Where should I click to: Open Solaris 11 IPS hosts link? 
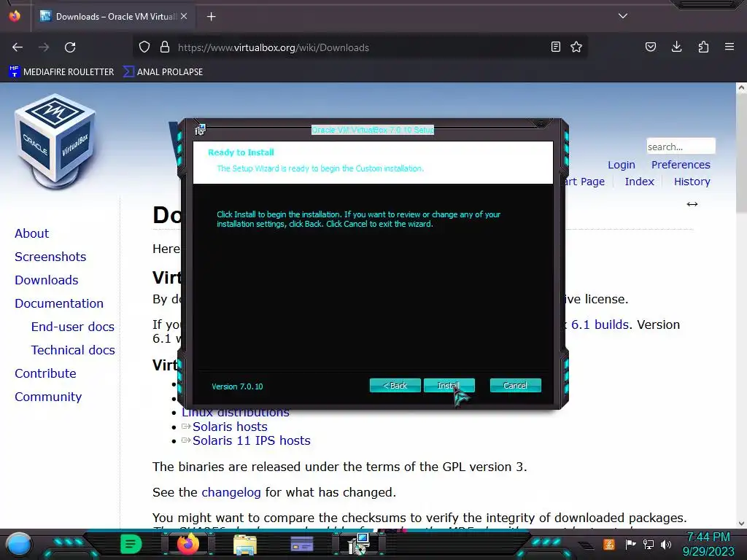coord(252,440)
